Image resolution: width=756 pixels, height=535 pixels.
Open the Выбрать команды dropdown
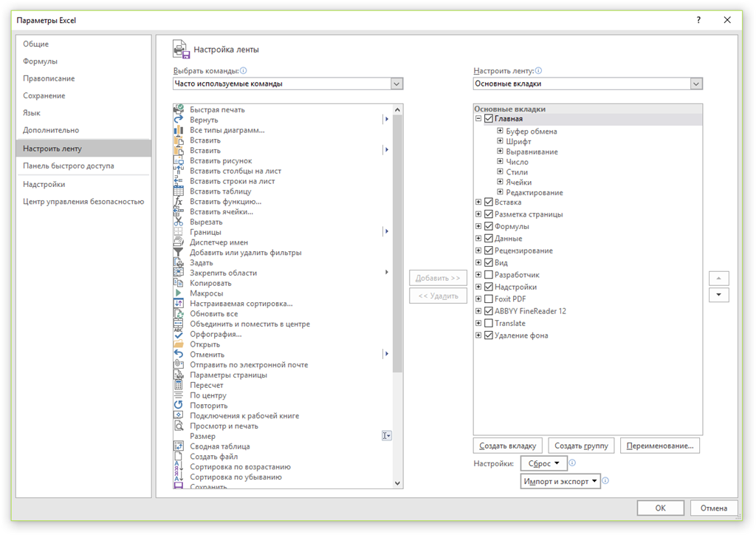click(x=396, y=84)
